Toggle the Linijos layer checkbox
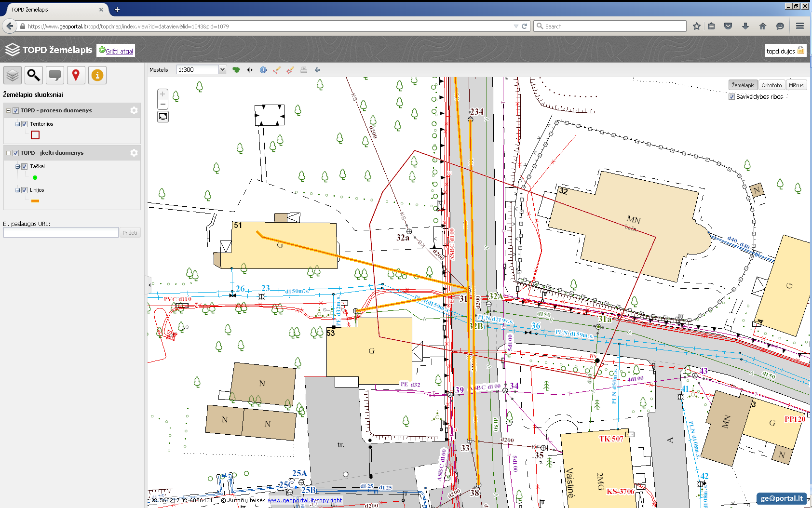This screenshot has height=508, width=812. [25, 190]
